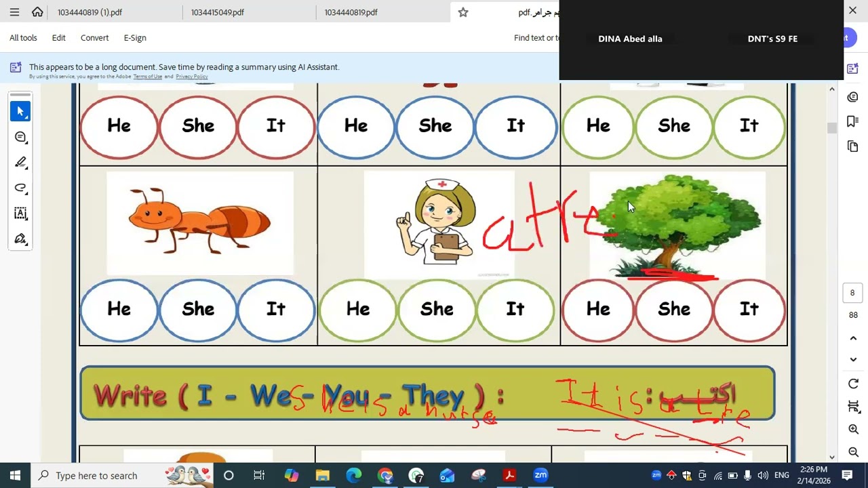868x488 pixels.
Task: Open File Explorer from taskbar
Action: pyautogui.click(x=323, y=475)
